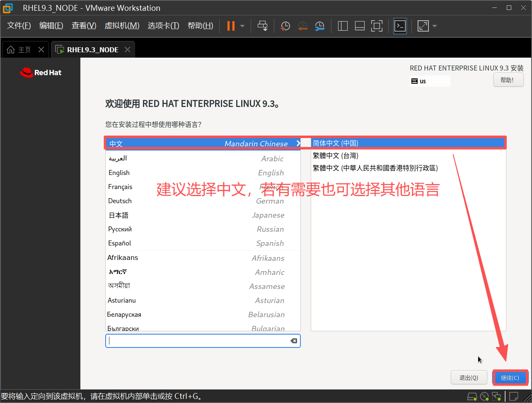Open the 编辑(E) menu

[51, 26]
